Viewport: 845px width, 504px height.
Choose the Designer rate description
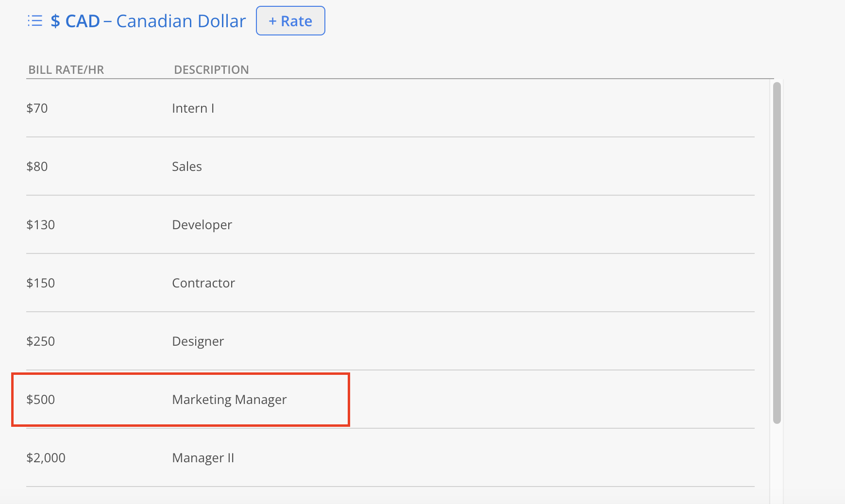pyautogui.click(x=198, y=341)
